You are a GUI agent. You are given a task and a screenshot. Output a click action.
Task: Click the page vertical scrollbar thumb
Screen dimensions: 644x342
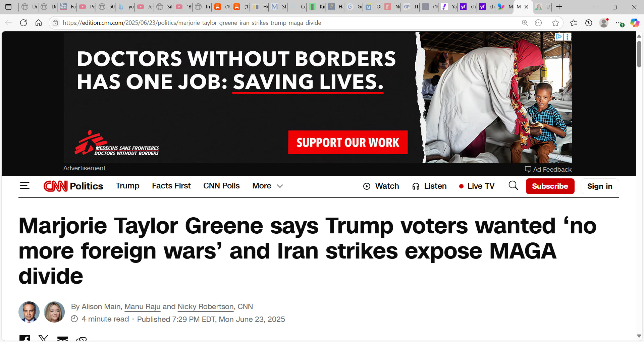639,54
